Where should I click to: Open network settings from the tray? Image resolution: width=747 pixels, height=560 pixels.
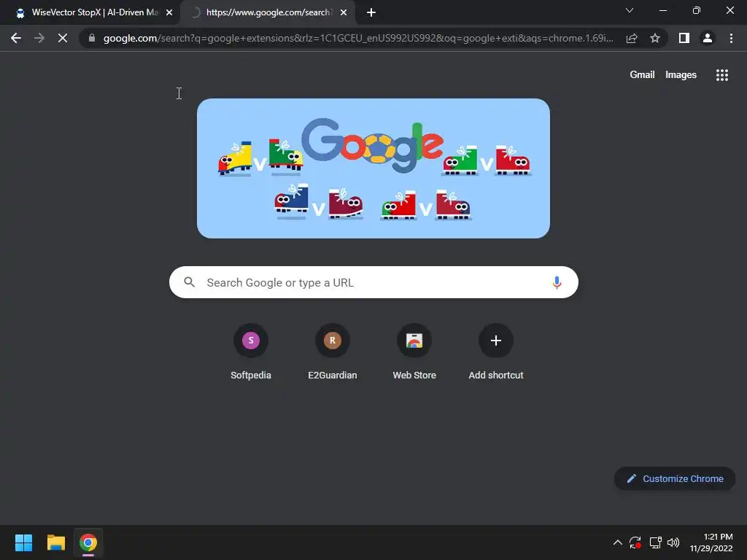[x=655, y=542]
